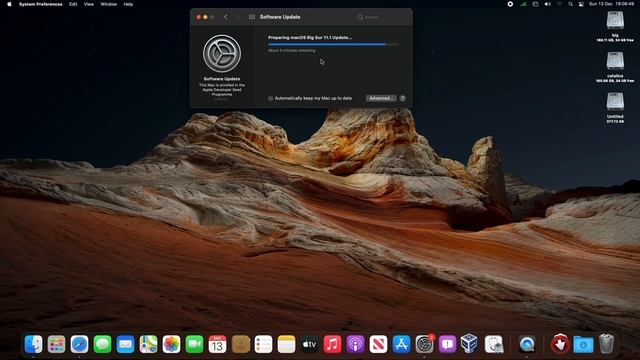Open the Trash in the Dock
The image size is (640, 360).
click(607, 344)
